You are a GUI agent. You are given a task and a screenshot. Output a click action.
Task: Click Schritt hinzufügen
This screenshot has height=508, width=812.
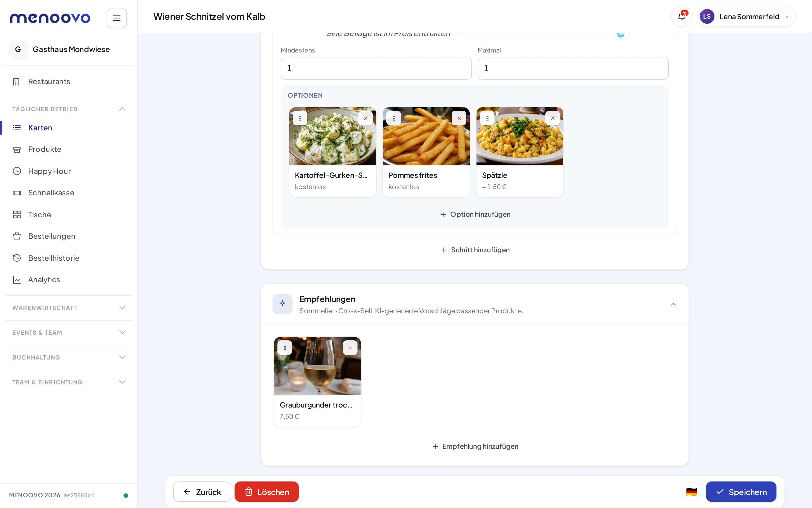point(475,250)
